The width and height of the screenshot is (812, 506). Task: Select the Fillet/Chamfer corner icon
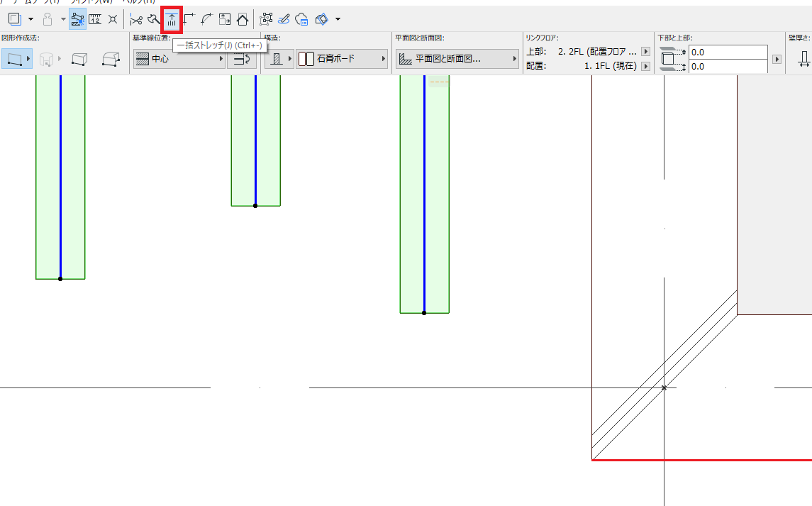click(189, 20)
